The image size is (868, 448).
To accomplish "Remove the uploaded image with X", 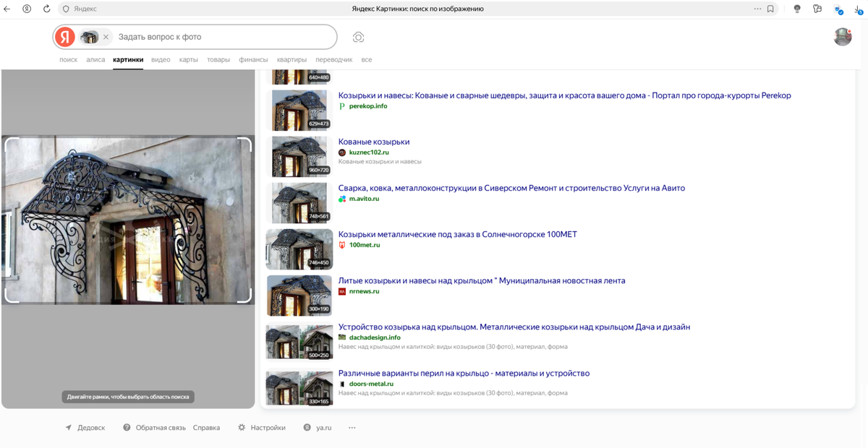I will (106, 37).
